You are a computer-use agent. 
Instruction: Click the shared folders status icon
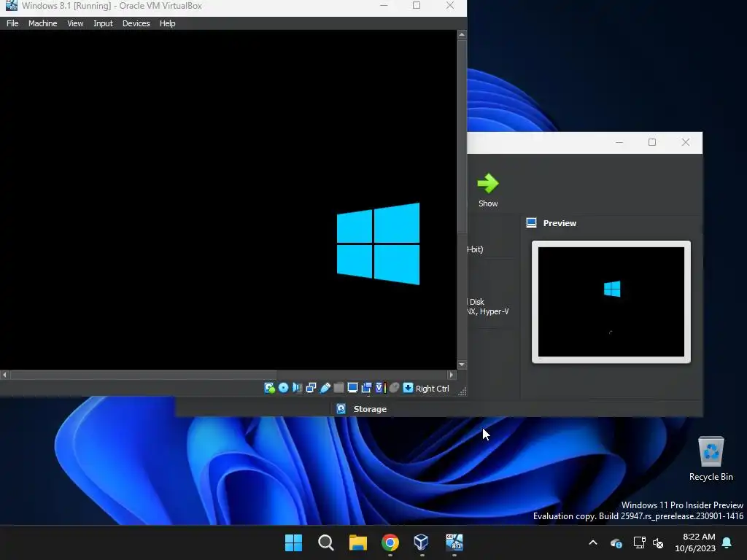pyautogui.click(x=338, y=388)
